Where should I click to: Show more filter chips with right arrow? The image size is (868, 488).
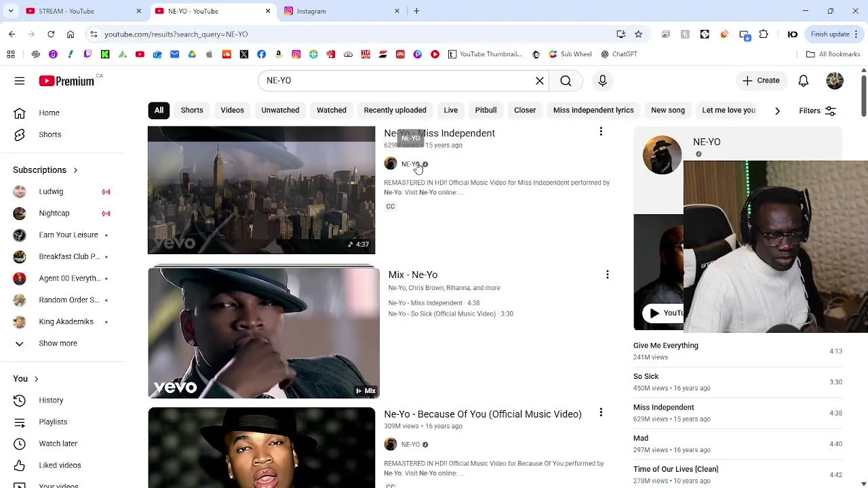(777, 110)
